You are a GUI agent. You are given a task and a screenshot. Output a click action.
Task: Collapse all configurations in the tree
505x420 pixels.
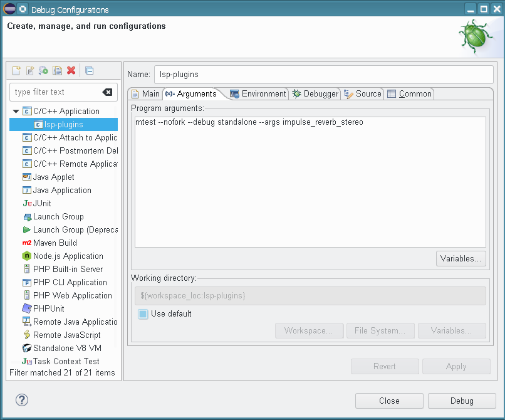click(89, 70)
